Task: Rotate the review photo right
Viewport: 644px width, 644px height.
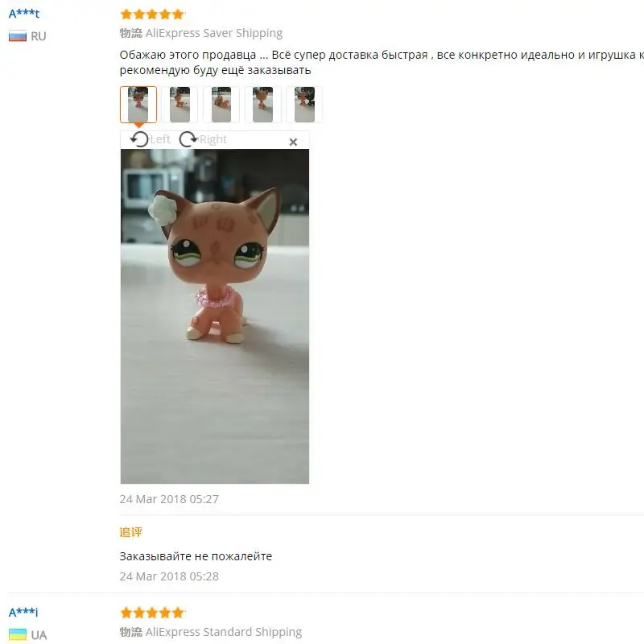Action: click(204, 139)
